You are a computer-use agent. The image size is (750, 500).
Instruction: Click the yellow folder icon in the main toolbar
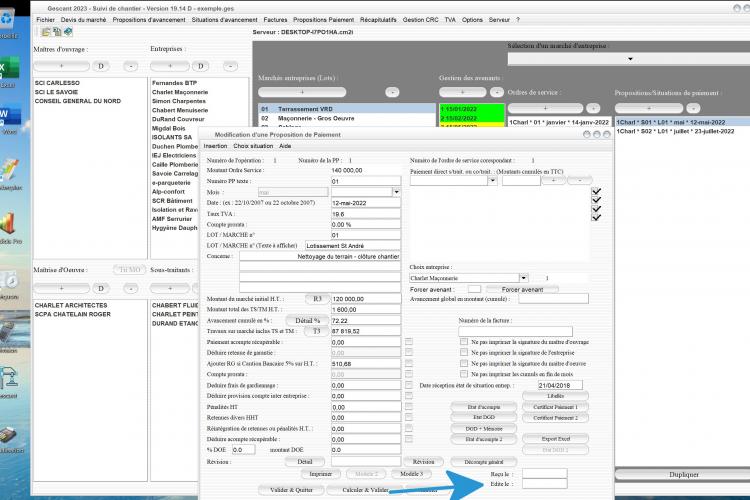pos(46,32)
